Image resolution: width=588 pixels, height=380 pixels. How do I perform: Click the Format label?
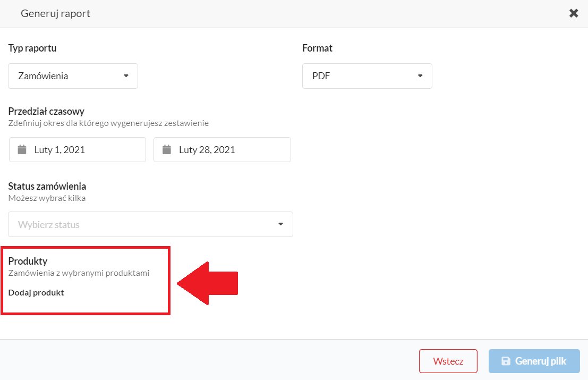point(317,48)
